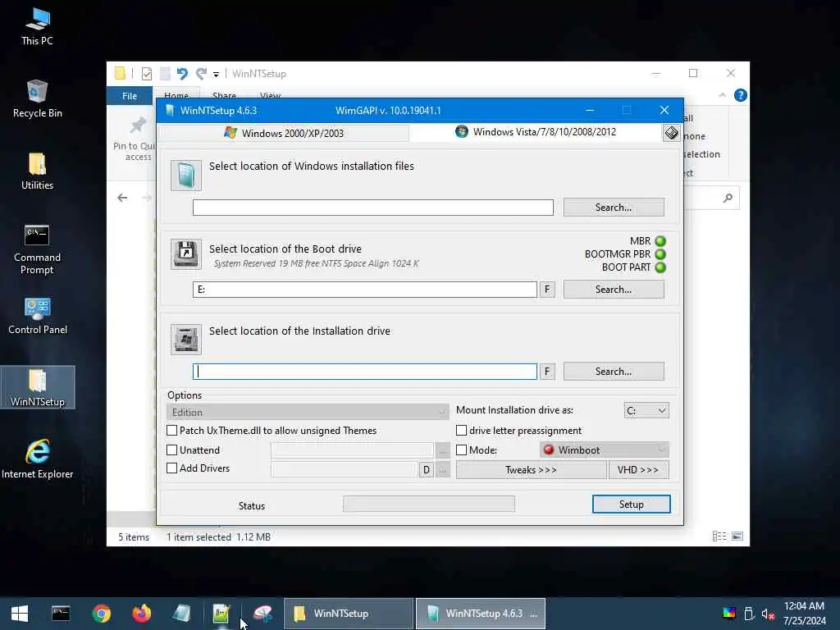Launch Google Chrome from taskbar
840x630 pixels.
pos(101,614)
